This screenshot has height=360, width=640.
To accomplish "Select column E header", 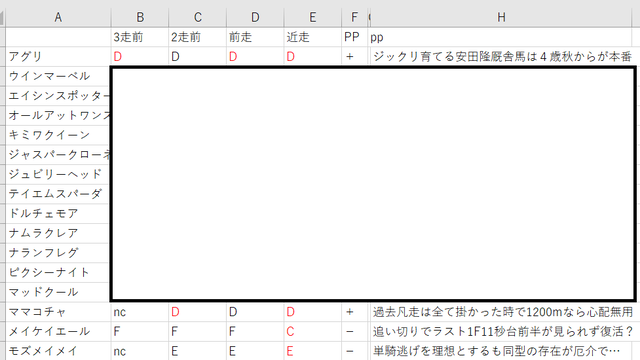I will tap(313, 17).
